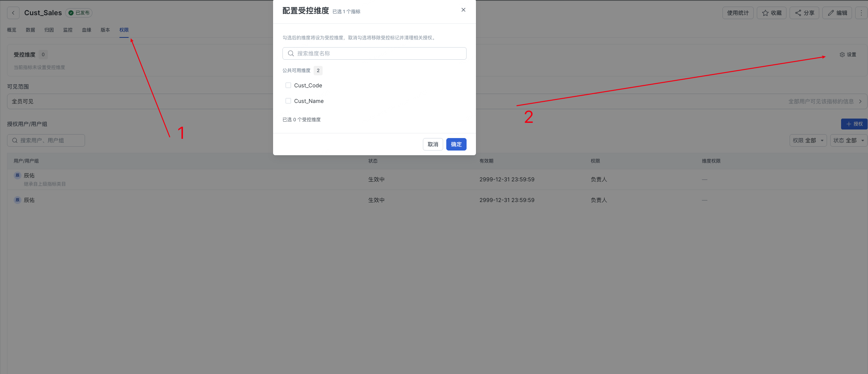Click the 已发布 status badge
Image resolution: width=868 pixels, height=374 pixels.
pos(79,13)
